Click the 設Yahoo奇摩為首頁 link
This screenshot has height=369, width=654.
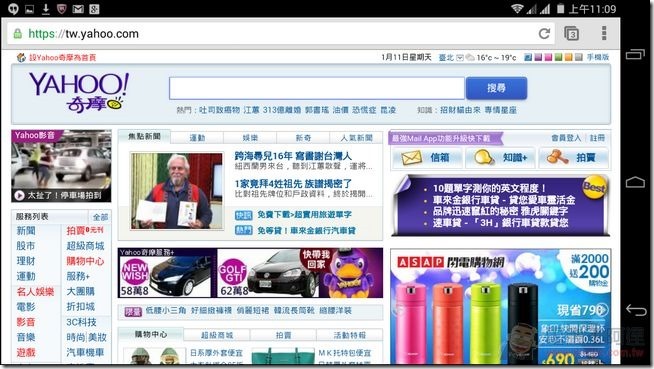63,58
